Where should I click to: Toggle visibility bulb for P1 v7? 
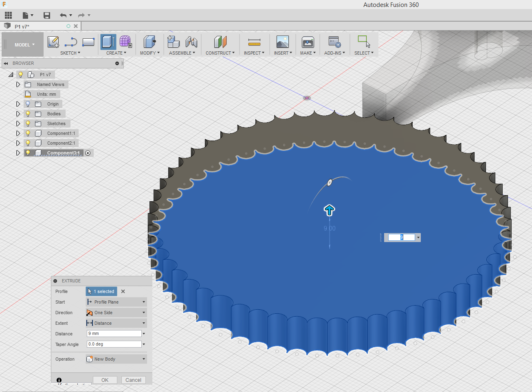coord(20,75)
